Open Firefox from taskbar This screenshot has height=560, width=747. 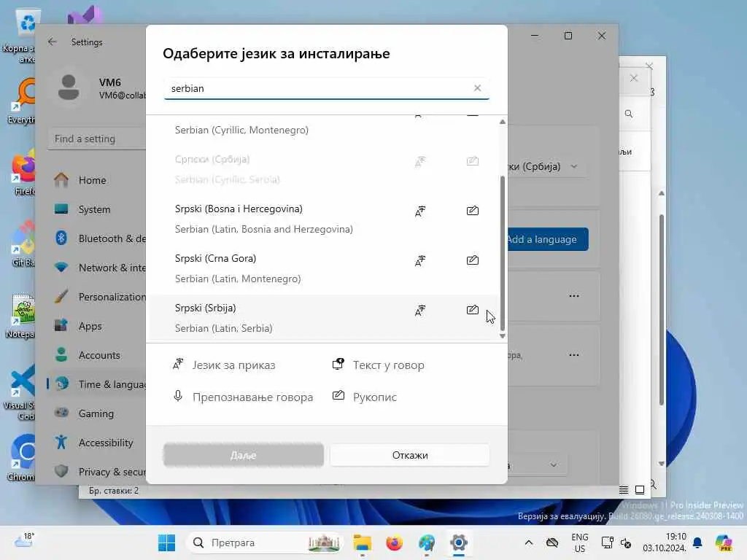pyautogui.click(x=395, y=542)
